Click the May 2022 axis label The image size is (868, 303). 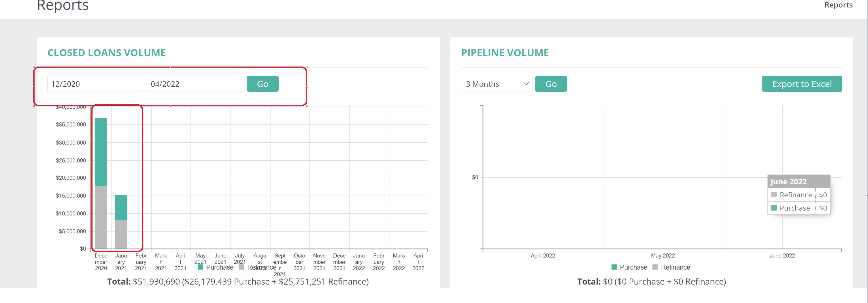click(x=663, y=255)
